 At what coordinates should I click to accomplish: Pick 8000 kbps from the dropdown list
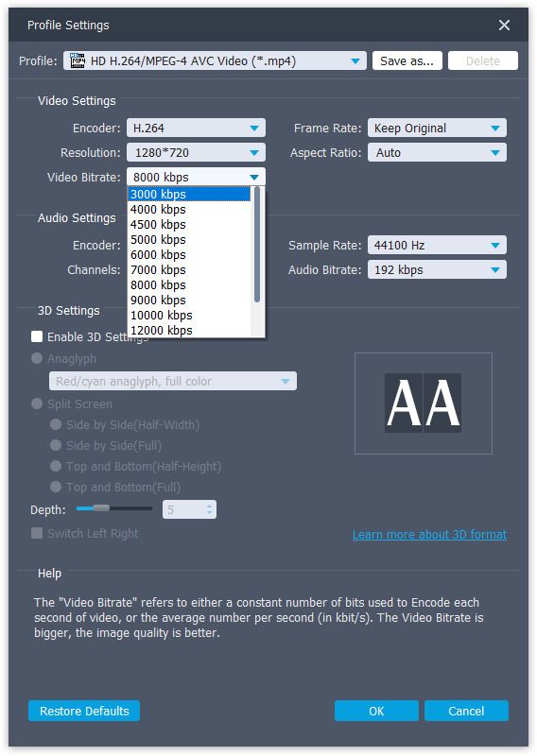[189, 285]
